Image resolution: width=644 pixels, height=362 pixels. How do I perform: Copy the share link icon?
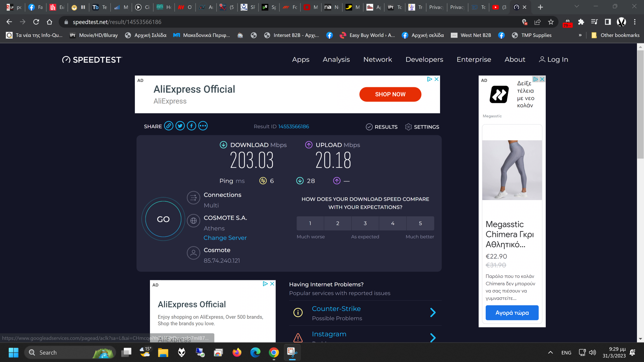(169, 126)
